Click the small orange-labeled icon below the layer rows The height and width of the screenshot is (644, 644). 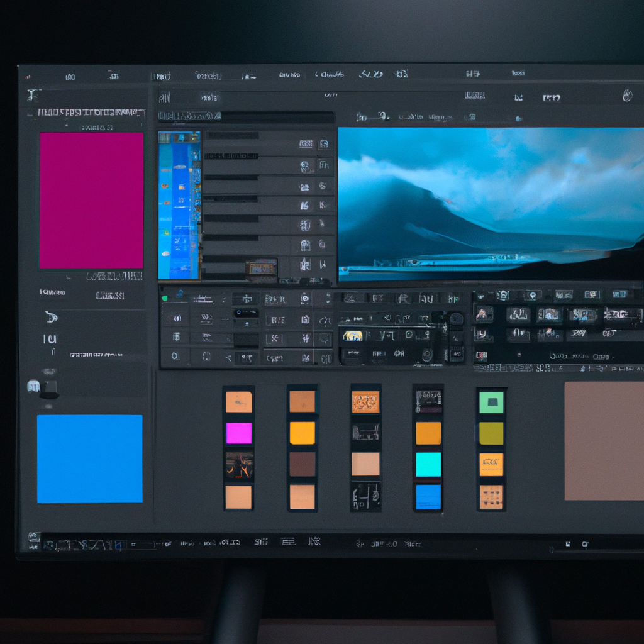click(x=261, y=267)
